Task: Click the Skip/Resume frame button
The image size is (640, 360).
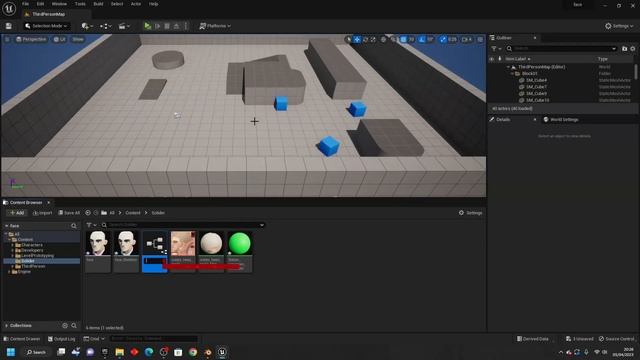Action: coord(158,26)
